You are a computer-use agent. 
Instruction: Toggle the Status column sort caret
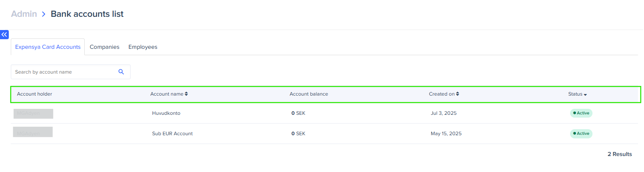pos(585,95)
